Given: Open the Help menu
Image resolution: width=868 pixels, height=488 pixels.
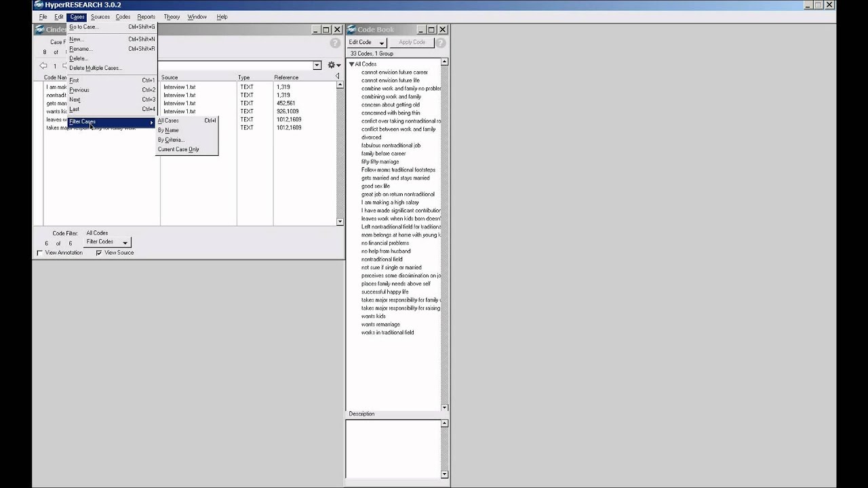Looking at the screenshot, I should point(222,17).
